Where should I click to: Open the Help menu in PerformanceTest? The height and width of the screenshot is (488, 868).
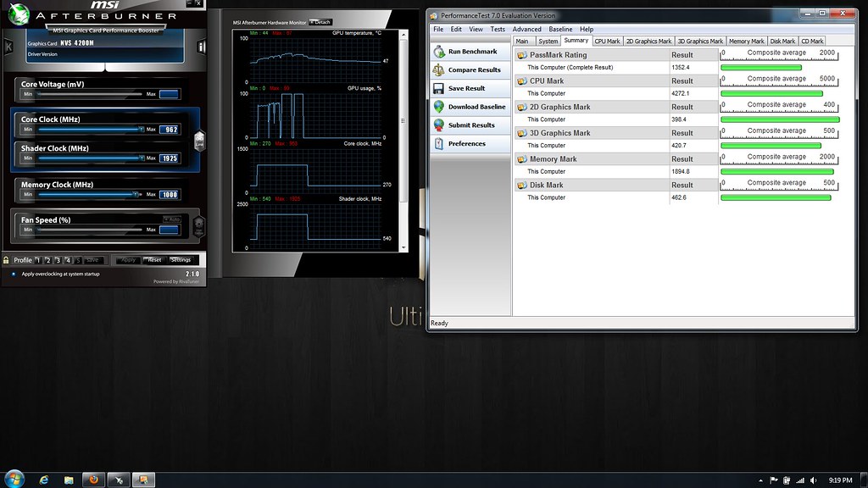pyautogui.click(x=587, y=30)
